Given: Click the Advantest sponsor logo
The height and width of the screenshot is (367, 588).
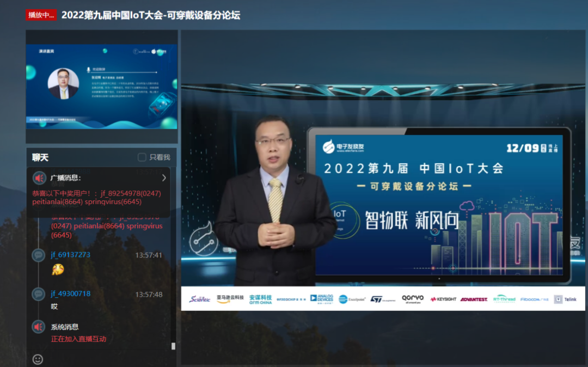Looking at the screenshot, I should tap(474, 299).
